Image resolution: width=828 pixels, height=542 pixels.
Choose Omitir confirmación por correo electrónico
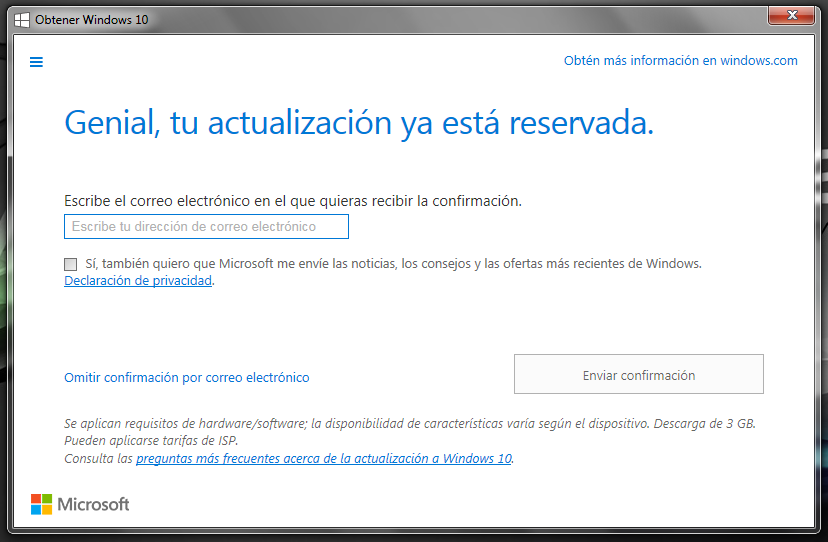pyautogui.click(x=187, y=378)
